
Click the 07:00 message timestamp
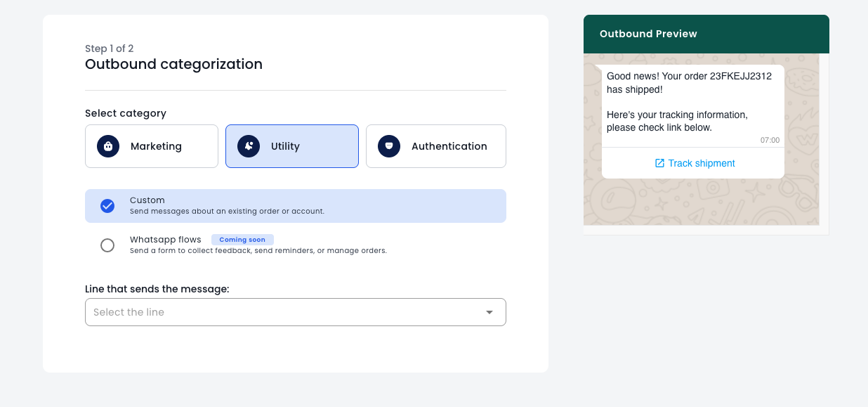[x=770, y=140]
